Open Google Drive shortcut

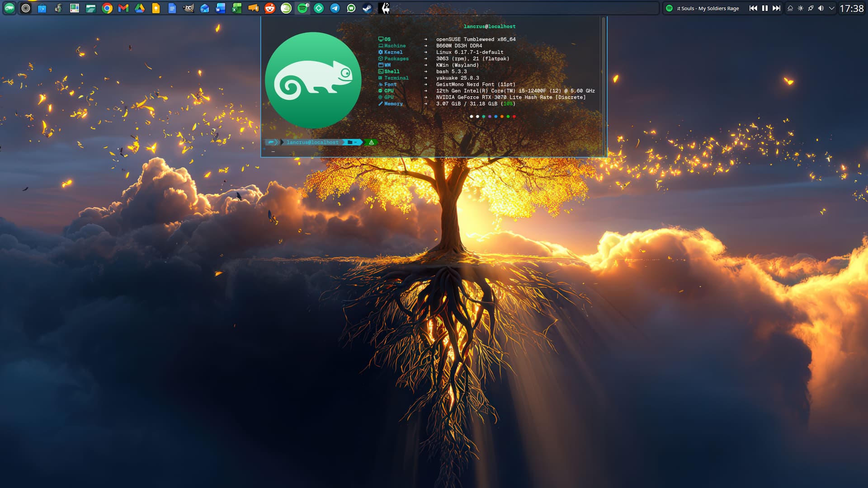[x=140, y=8]
